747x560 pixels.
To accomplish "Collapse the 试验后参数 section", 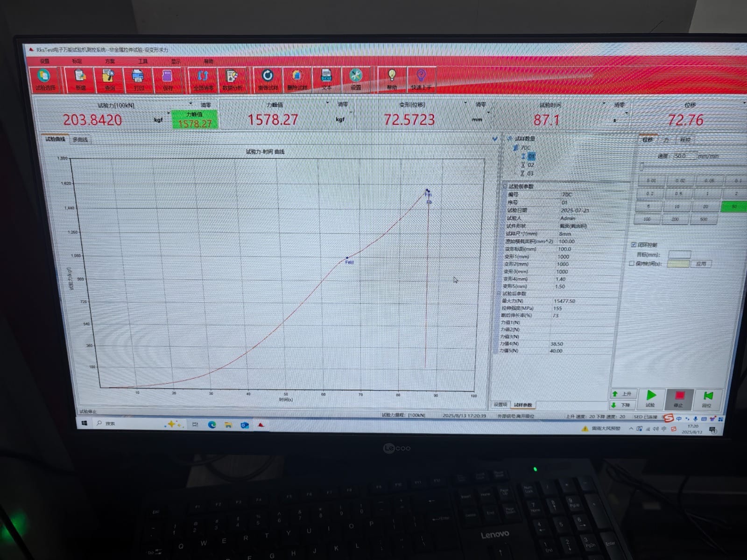I will (x=499, y=294).
